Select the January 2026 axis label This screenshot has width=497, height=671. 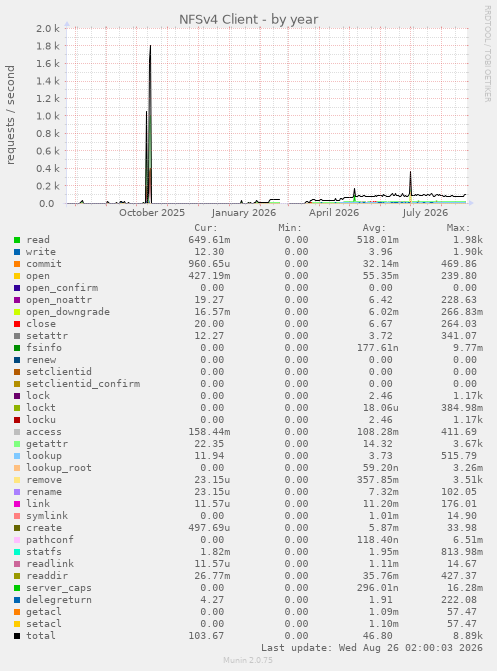pyautogui.click(x=244, y=213)
